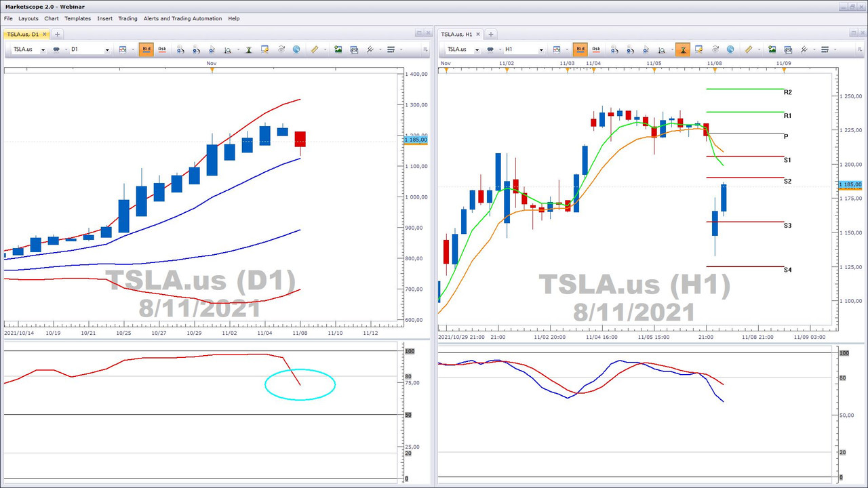Click link-charts icon in H1 toolbar

tap(490, 49)
